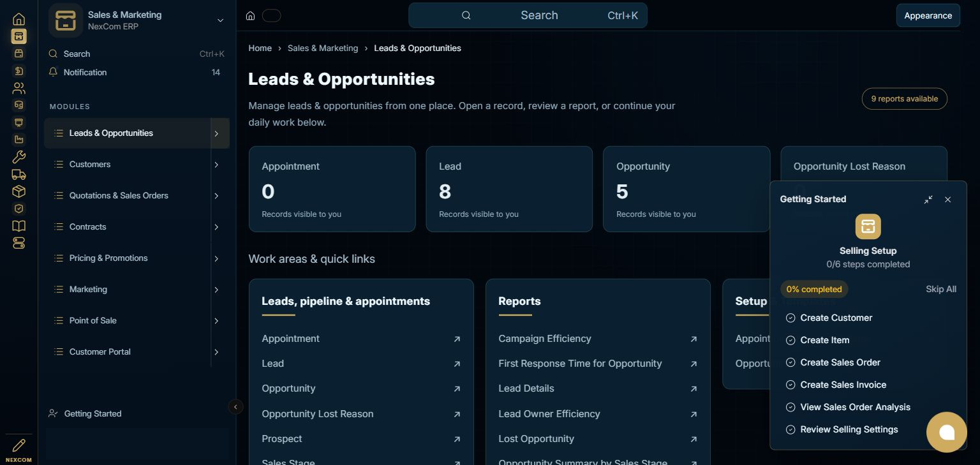Viewport: 980px width, 465px height.
Task: Check off View Sales Order Analysis step
Action: 791,407
